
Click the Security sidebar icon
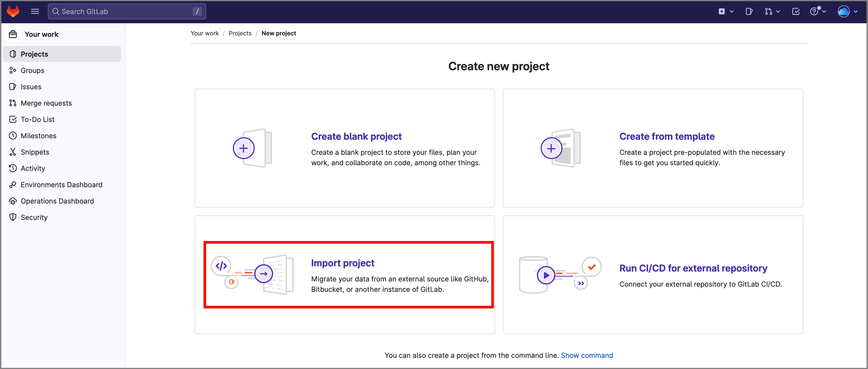[14, 217]
